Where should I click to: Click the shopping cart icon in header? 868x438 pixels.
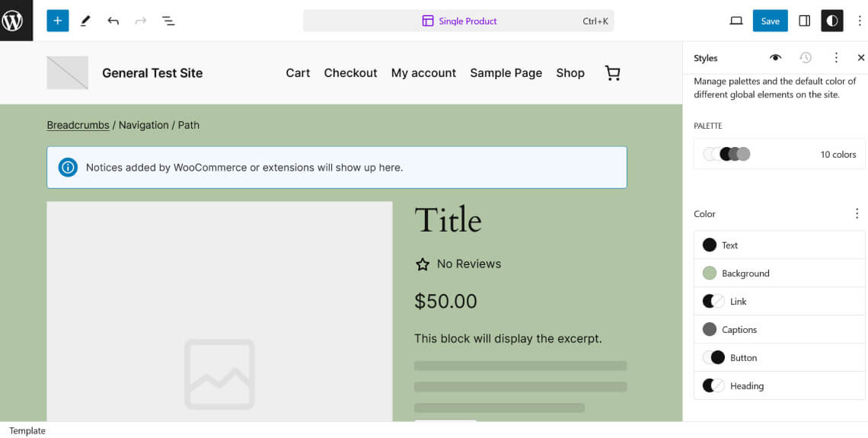point(612,73)
